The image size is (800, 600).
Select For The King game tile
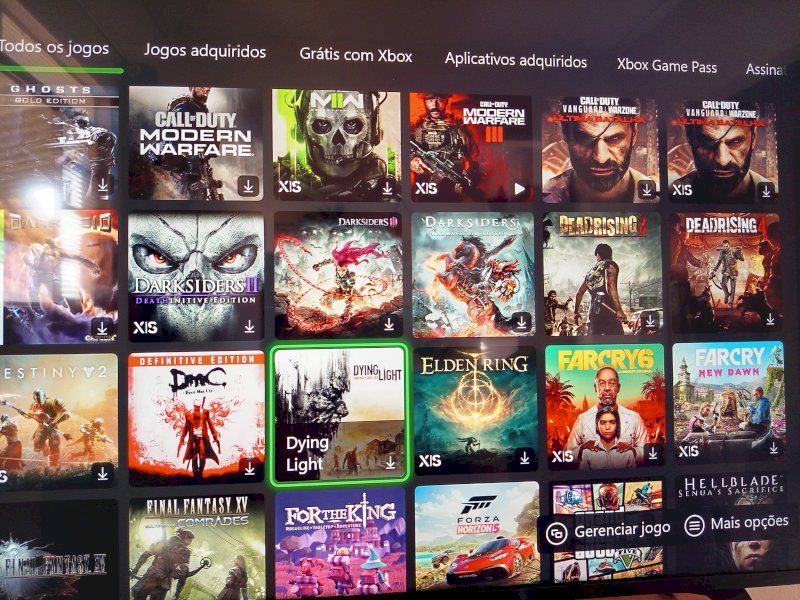(x=340, y=542)
